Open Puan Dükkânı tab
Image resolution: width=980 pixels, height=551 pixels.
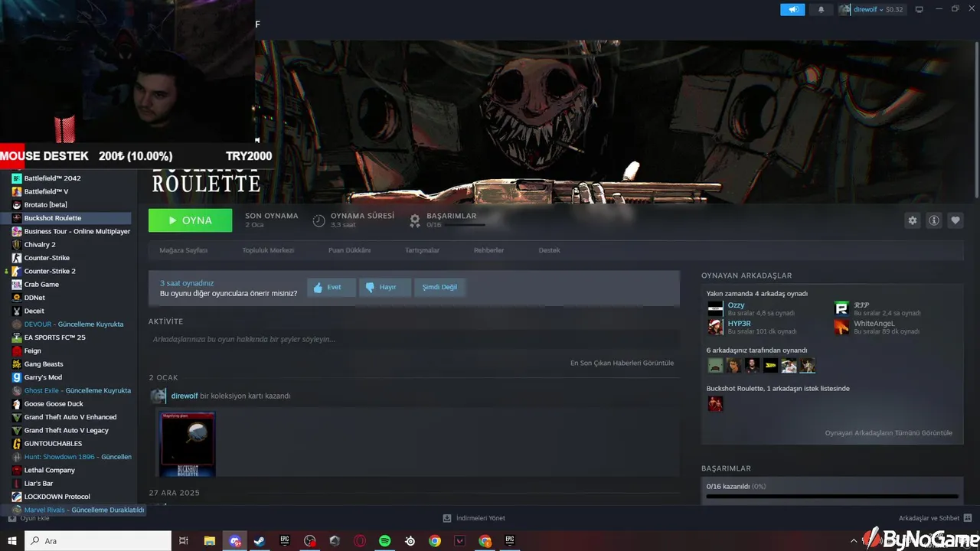[x=349, y=250]
